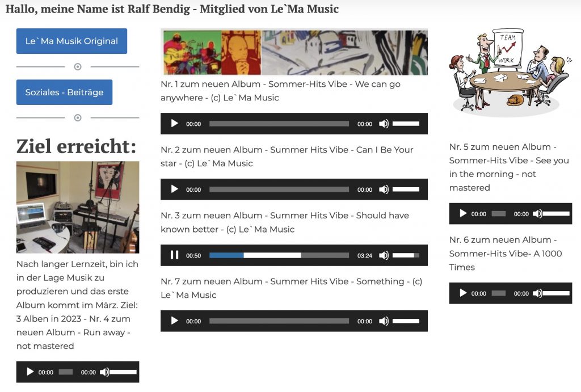This screenshot has width=581, height=392.
Task: Seek in the Nr. 3 track progress bar
Action: tap(279, 255)
